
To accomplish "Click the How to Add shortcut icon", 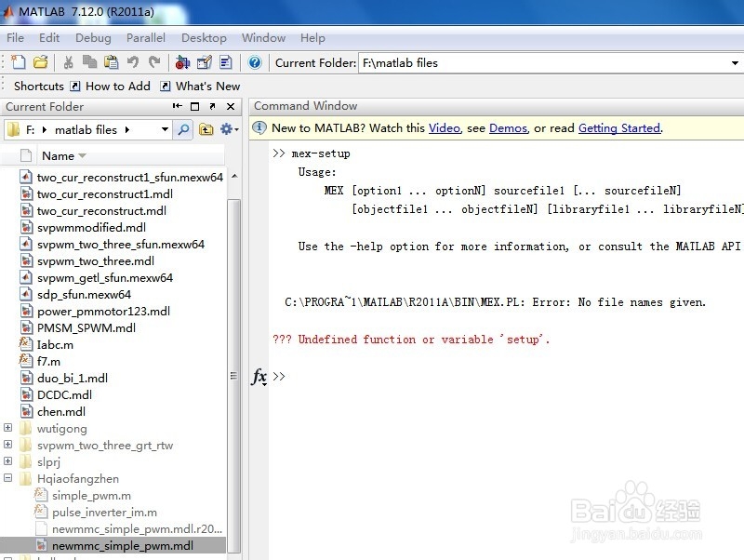I will [75, 86].
